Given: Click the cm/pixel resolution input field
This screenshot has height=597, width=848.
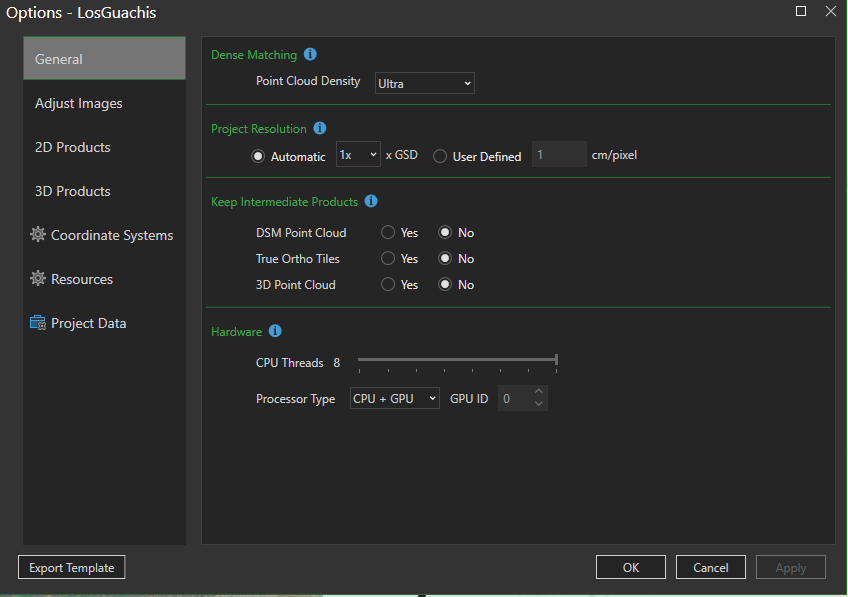Looking at the screenshot, I should click(x=559, y=155).
